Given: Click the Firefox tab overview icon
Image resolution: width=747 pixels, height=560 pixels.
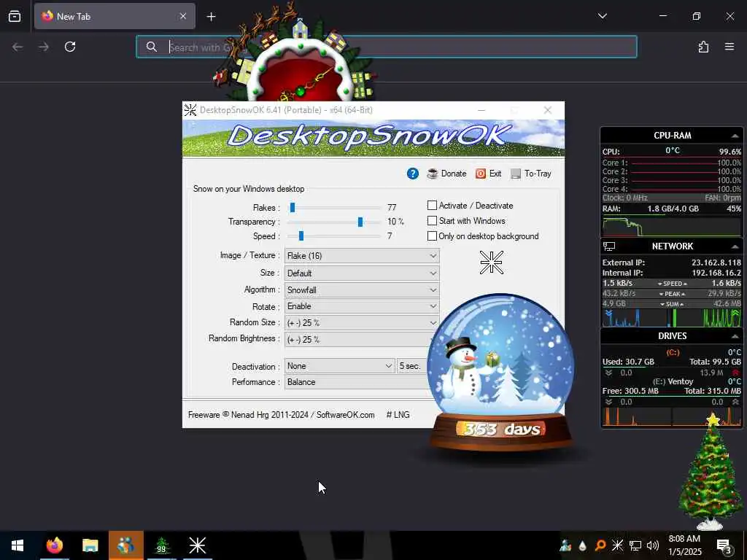Looking at the screenshot, I should point(15,16).
